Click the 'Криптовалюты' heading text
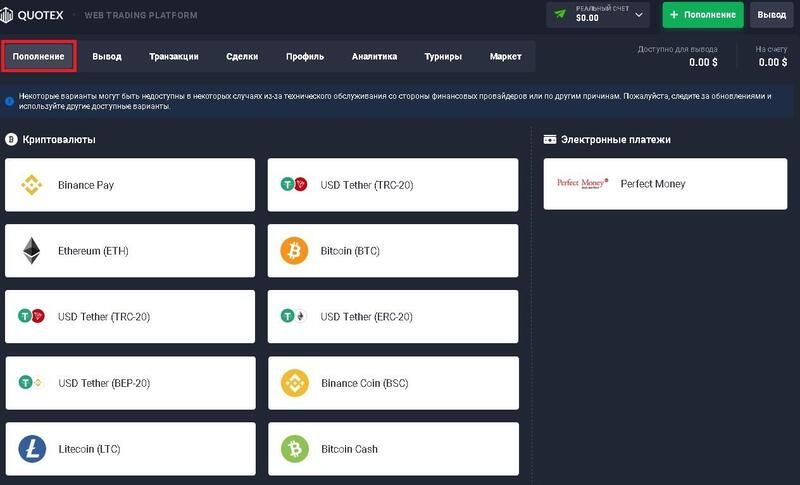The height and width of the screenshot is (485, 800). pos(59,139)
